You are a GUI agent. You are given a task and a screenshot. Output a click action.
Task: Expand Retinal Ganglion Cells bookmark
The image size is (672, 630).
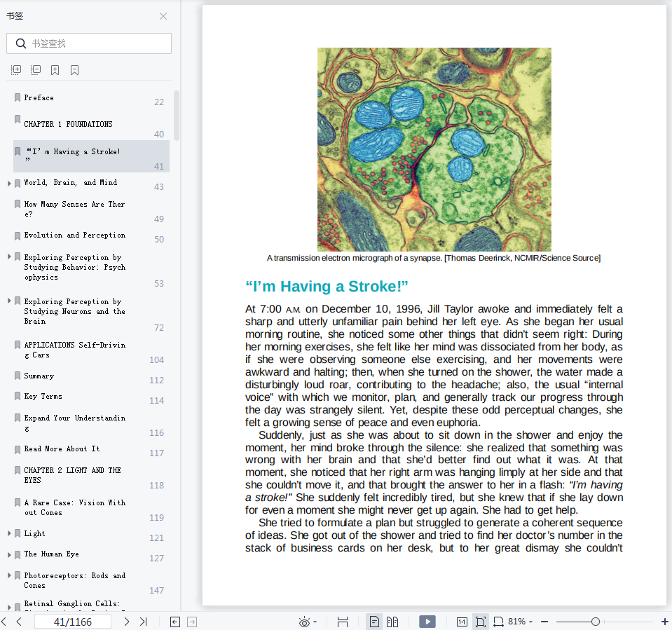coord(9,608)
